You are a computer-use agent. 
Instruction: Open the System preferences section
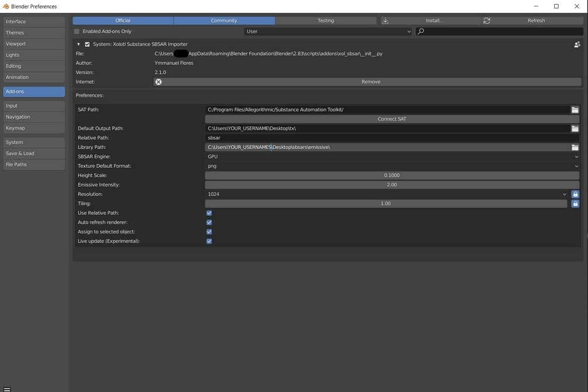click(x=34, y=142)
